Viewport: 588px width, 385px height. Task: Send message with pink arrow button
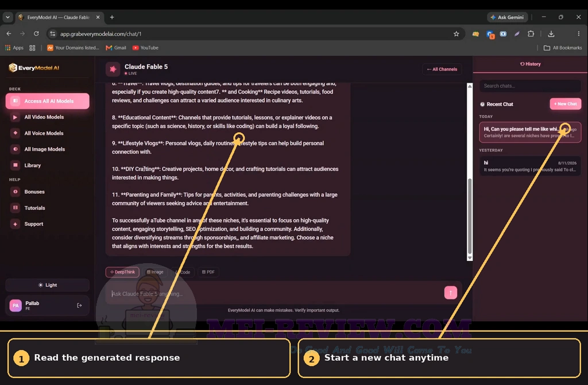click(450, 292)
